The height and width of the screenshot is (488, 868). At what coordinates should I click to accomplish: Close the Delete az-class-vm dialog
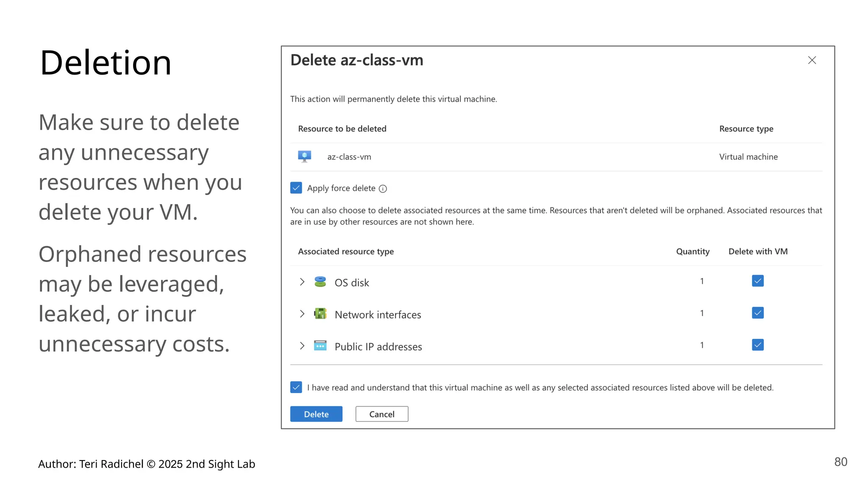812,60
